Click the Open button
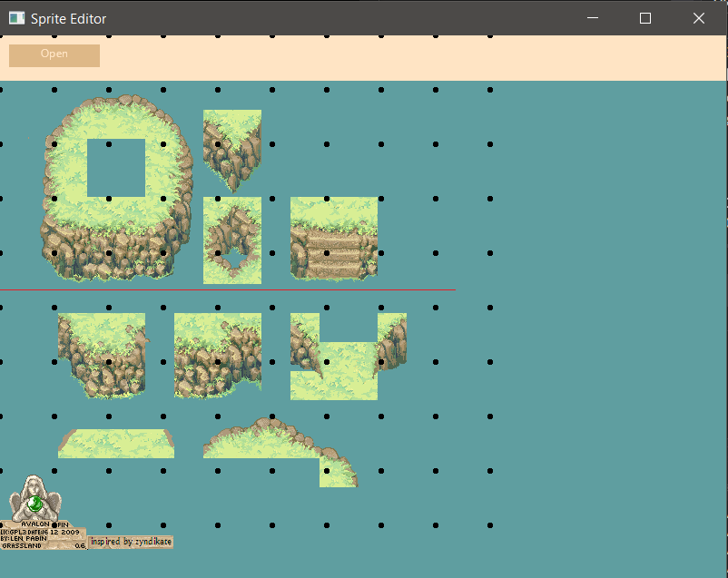Viewport: 728px width, 578px height. tap(54, 55)
